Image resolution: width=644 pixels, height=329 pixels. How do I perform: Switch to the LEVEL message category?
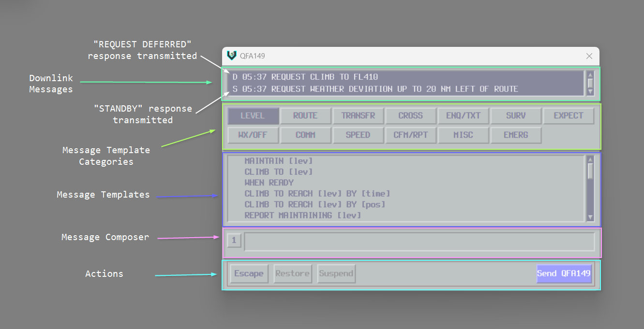coord(253,115)
